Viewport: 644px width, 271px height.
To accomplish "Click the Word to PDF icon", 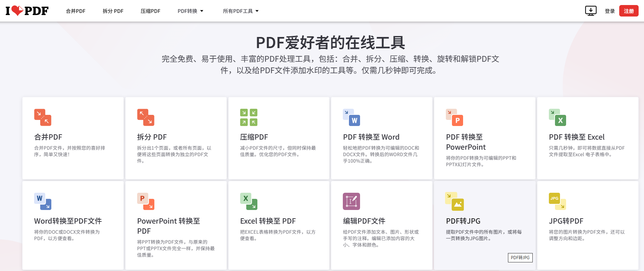I will pyautogui.click(x=43, y=201).
